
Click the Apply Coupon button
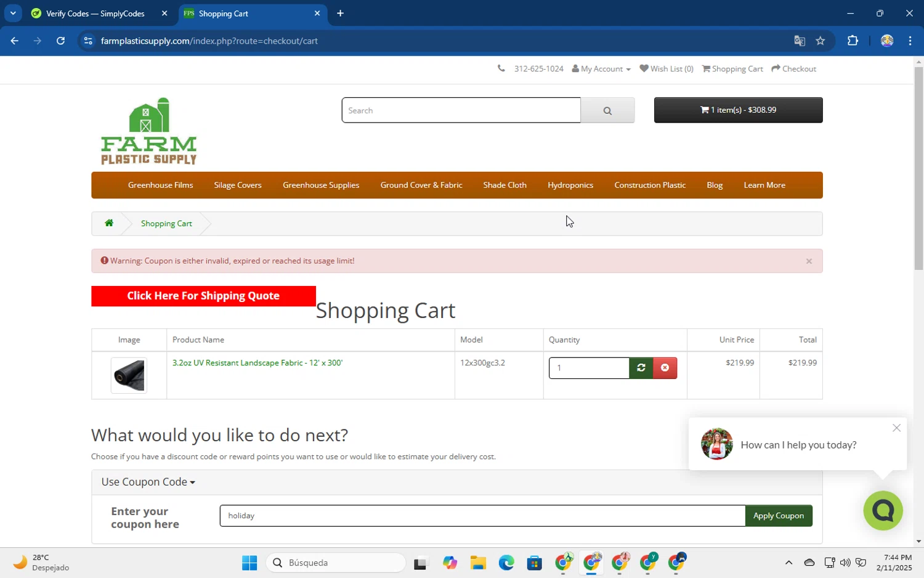point(779,516)
